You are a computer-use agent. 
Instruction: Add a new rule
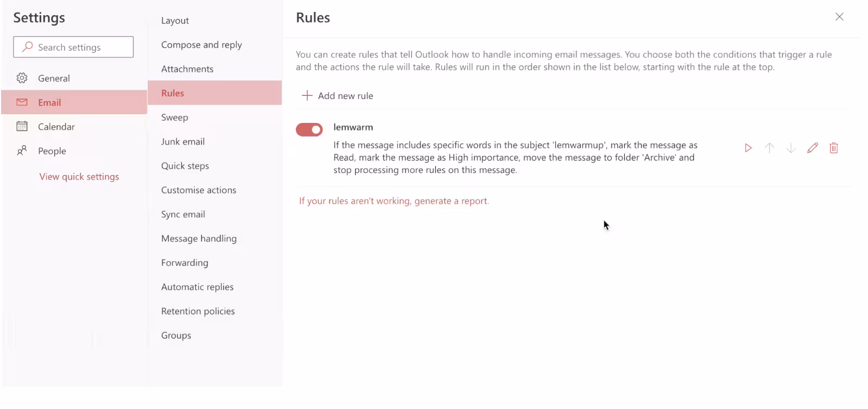338,96
